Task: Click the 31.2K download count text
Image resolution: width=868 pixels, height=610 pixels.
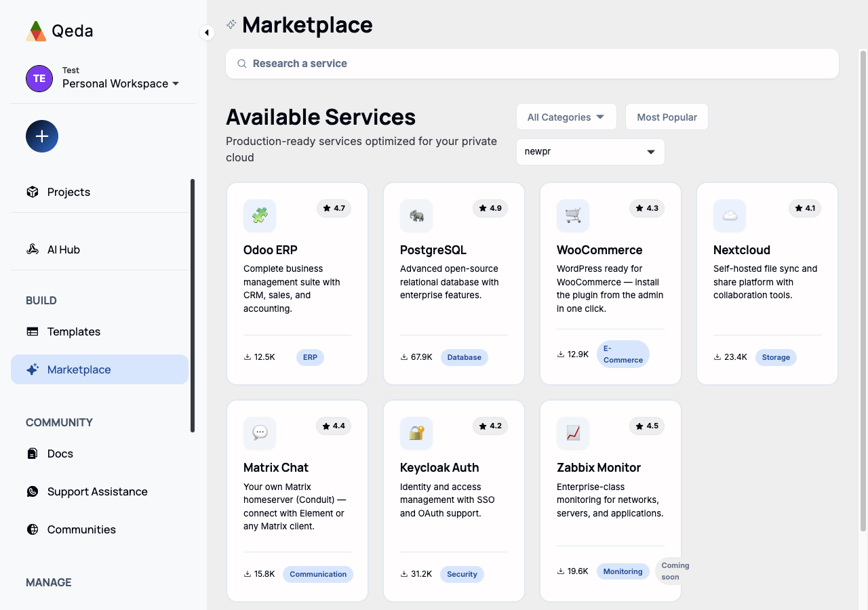Action: click(x=422, y=574)
